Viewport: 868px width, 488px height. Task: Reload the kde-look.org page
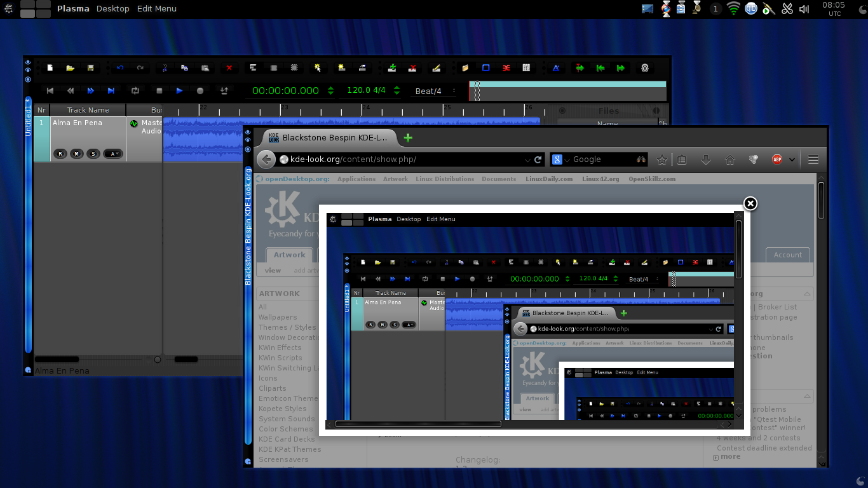click(538, 159)
